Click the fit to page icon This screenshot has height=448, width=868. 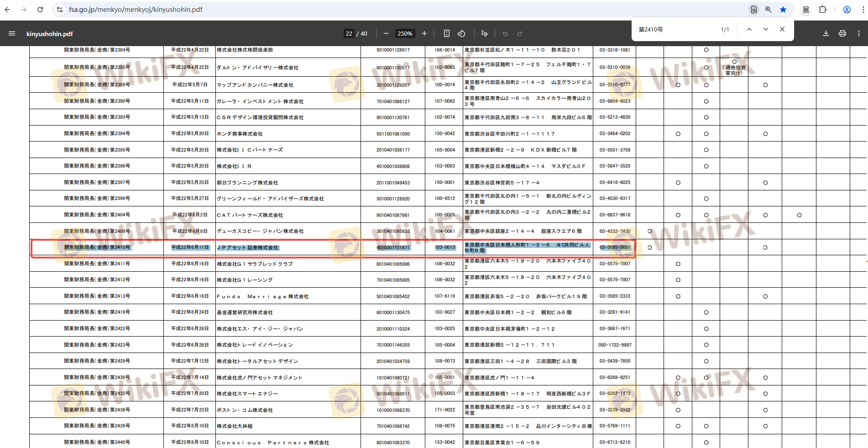tap(447, 33)
